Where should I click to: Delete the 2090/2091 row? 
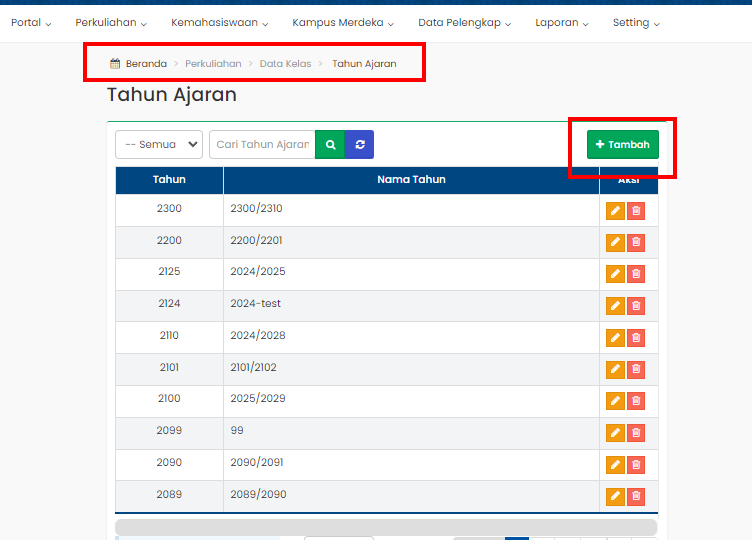[636, 465]
